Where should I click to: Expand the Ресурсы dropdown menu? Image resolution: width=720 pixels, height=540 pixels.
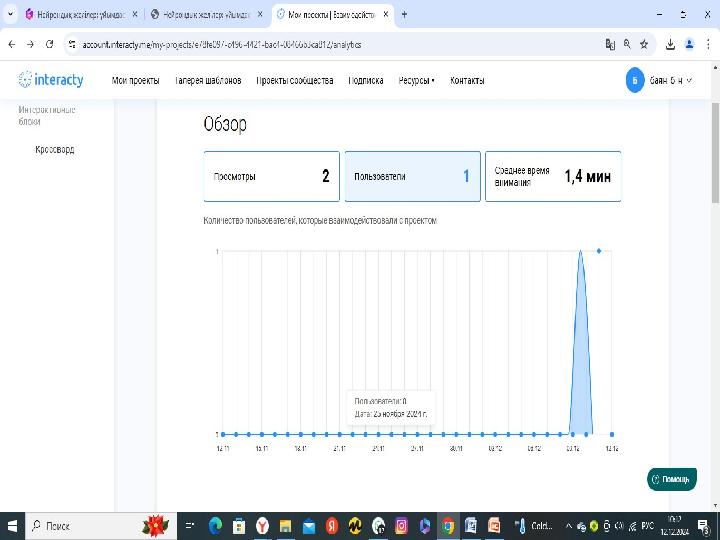click(416, 80)
